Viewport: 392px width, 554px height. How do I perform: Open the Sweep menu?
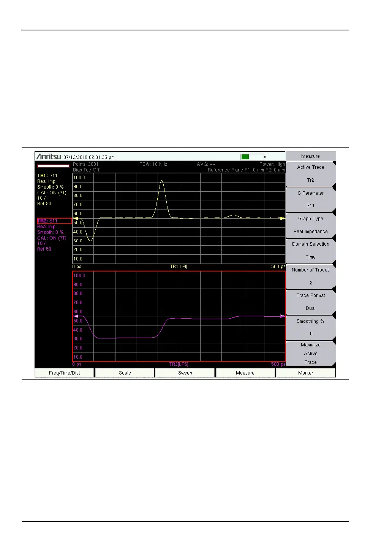point(185,373)
